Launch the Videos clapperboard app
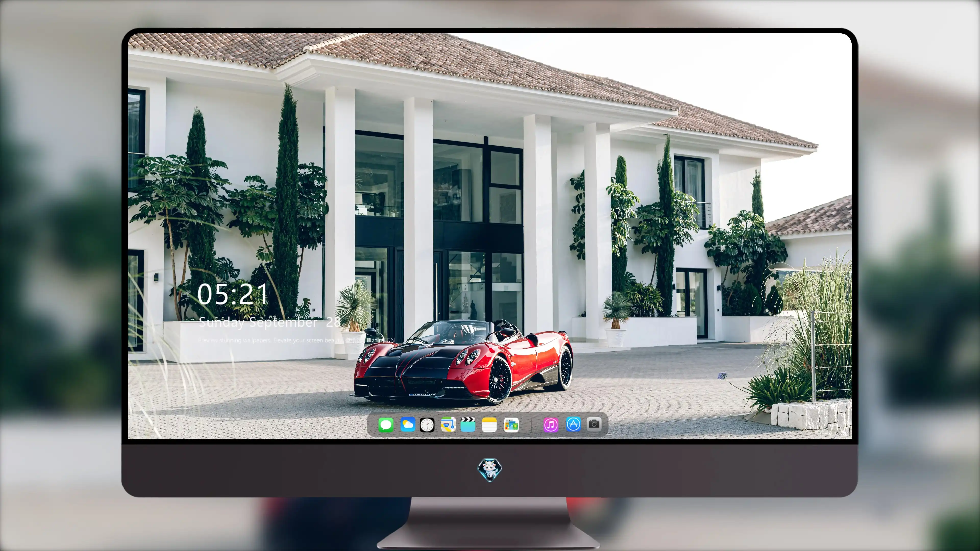Viewport: 980px width, 551px height. (x=468, y=424)
